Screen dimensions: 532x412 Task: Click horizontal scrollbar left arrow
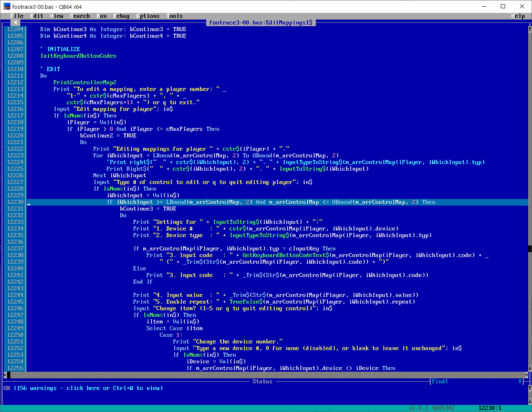(x=5, y=375)
